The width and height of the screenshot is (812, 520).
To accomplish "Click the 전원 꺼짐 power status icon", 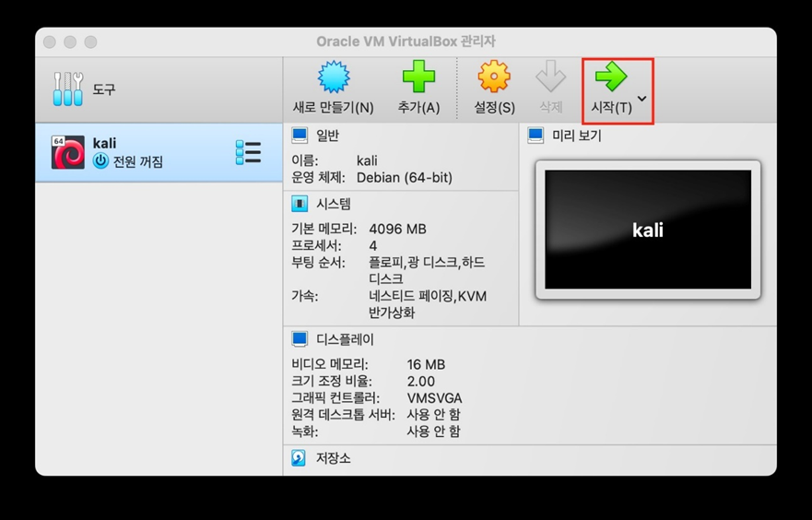I will tap(100, 161).
